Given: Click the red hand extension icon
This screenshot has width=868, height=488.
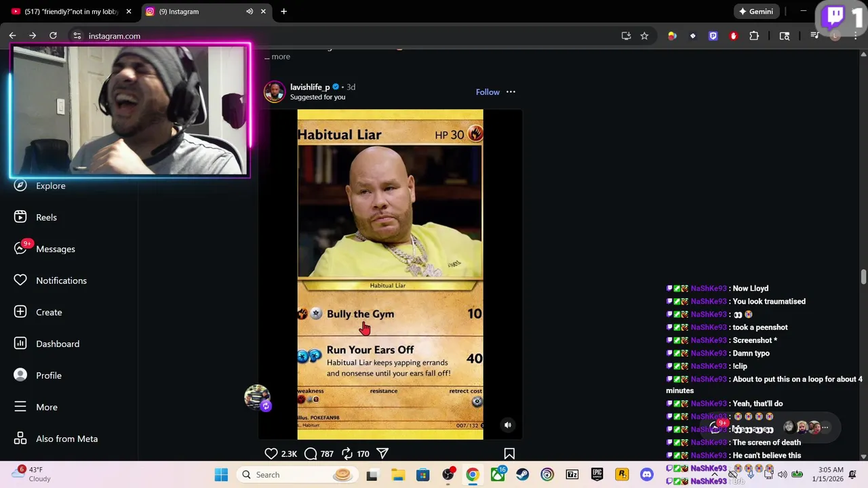Looking at the screenshot, I should tap(733, 36).
